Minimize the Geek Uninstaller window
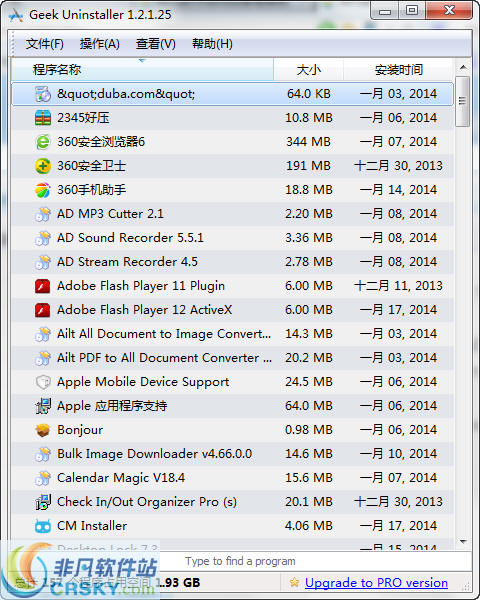This screenshot has height=600, width=480. pos(385,11)
